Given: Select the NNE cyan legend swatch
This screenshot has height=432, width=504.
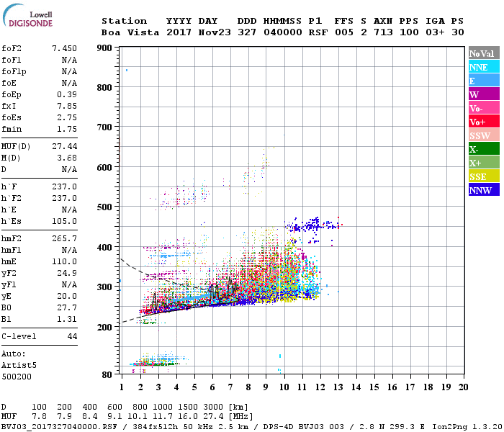Looking at the screenshot, I should (484, 67).
